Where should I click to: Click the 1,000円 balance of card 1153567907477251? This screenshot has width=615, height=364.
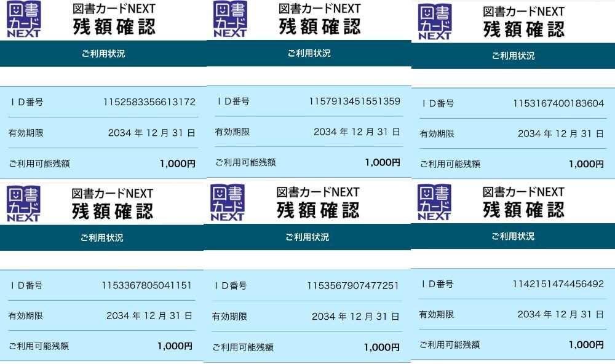[x=382, y=347]
